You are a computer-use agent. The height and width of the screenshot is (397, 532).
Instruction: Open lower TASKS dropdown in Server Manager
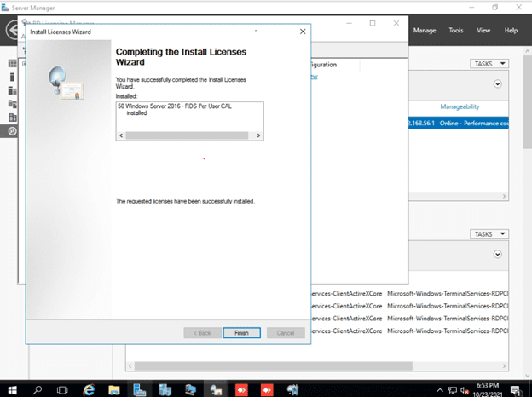pos(489,234)
